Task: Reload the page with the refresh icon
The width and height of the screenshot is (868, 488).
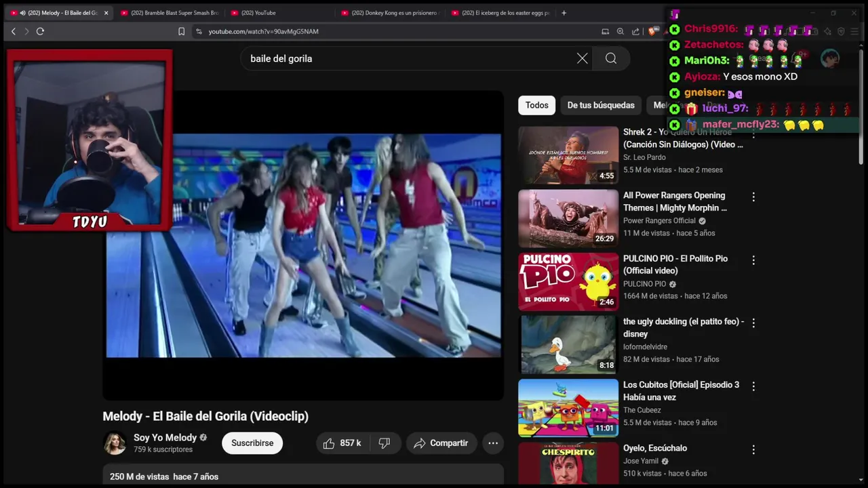Action: coord(40,31)
